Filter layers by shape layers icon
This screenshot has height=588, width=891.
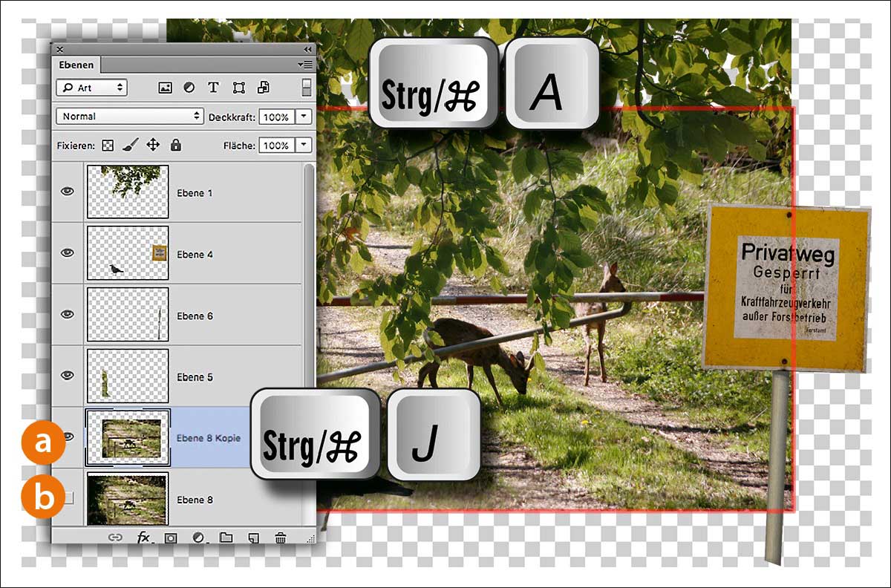(238, 88)
